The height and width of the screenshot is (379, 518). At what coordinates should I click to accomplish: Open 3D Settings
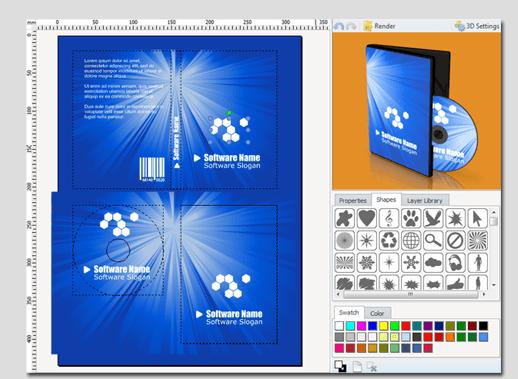coord(477,26)
